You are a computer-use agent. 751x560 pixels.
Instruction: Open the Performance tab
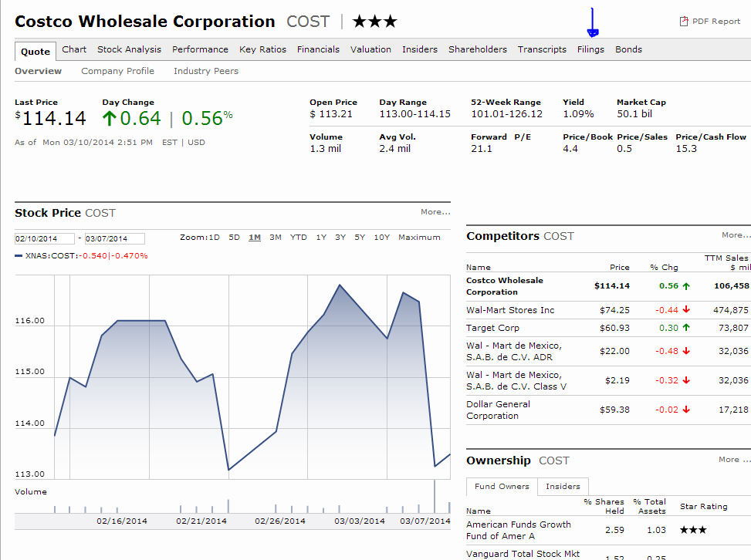[200, 49]
